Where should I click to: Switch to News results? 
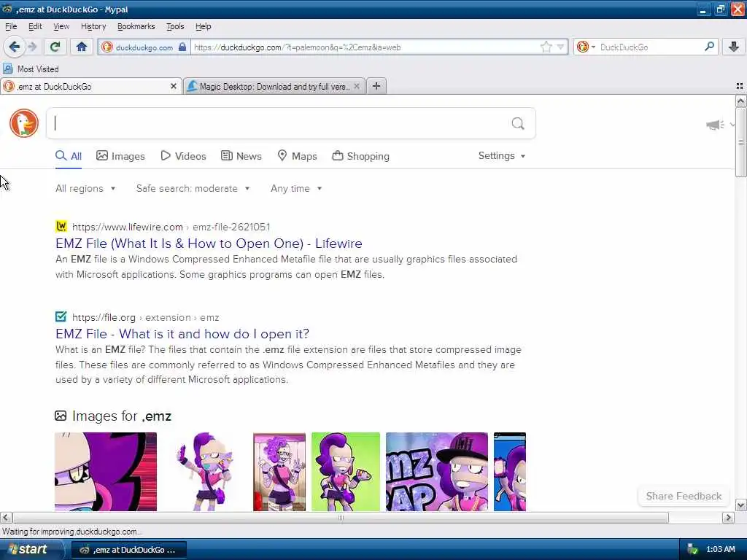point(241,156)
